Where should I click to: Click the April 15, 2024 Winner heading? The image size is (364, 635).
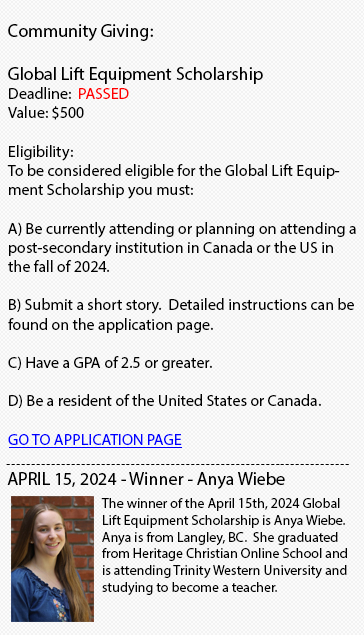(x=146, y=479)
